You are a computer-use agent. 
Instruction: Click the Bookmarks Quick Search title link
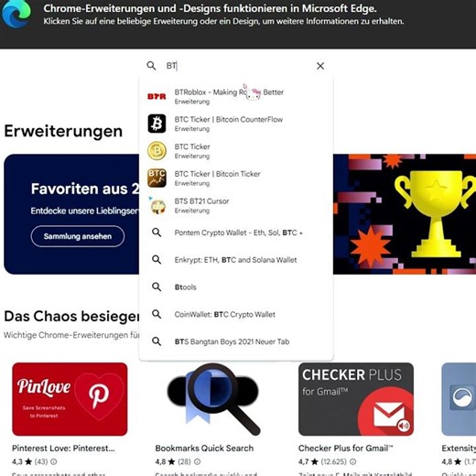coord(204,449)
